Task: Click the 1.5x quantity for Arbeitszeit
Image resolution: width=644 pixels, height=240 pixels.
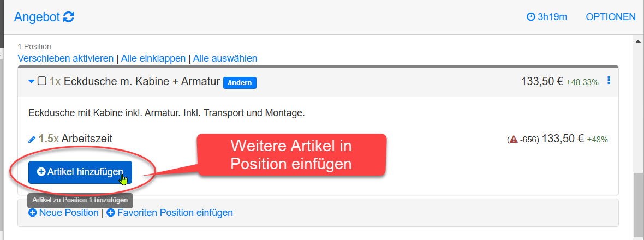Action: (x=49, y=139)
